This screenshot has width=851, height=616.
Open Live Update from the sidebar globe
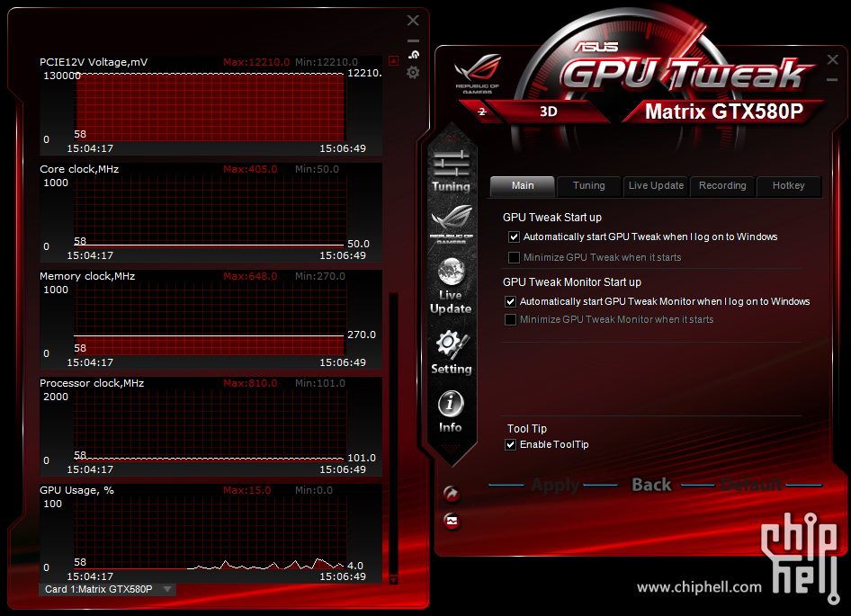pyautogui.click(x=451, y=286)
